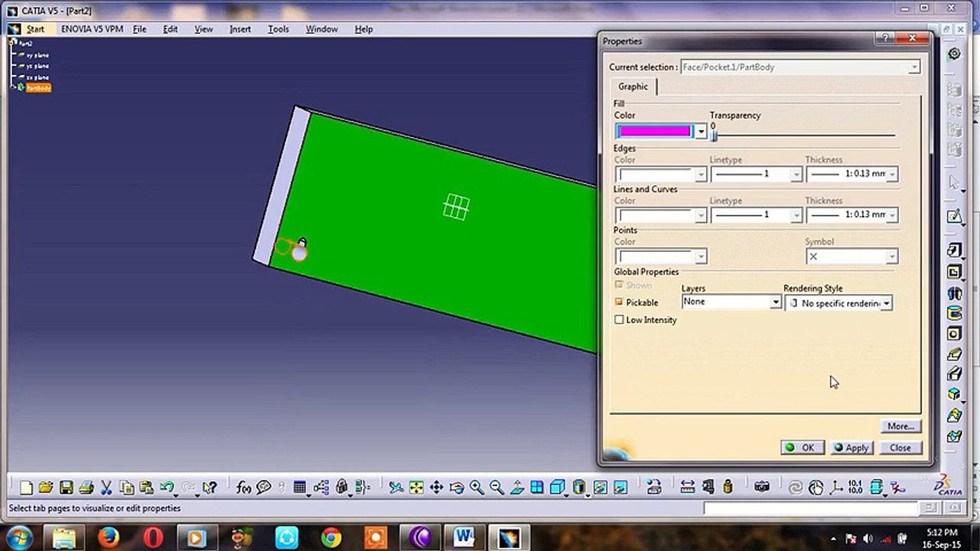
Task: Paste using the clipboard Paste icon
Action: 146,487
